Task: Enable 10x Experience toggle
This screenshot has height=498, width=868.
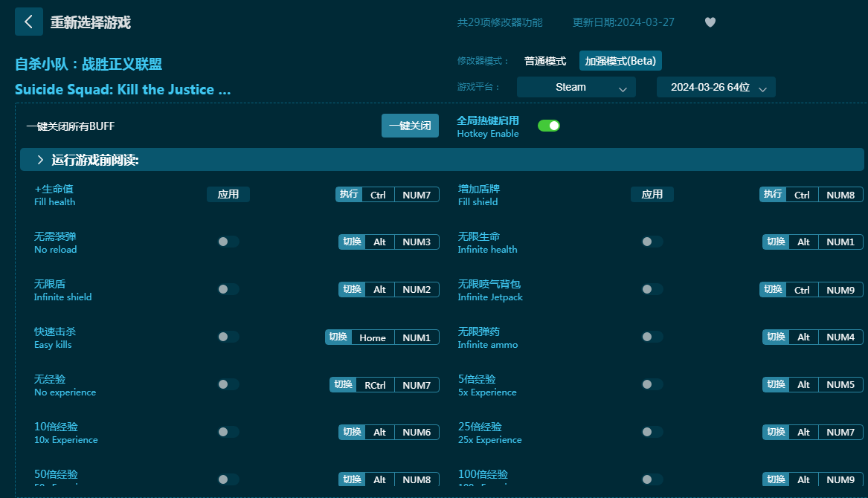Action: (228, 432)
